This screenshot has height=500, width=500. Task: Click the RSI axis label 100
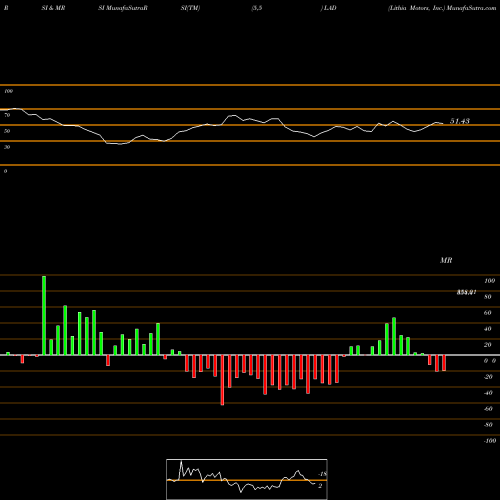point(8,91)
